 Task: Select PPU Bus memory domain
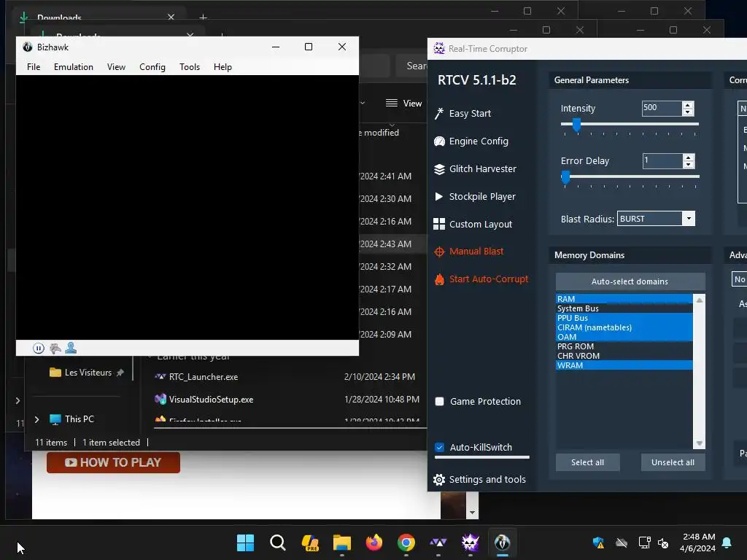pos(624,318)
